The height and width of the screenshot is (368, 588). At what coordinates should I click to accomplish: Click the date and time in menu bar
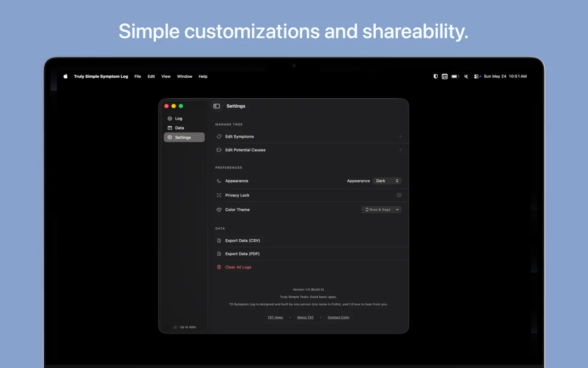tap(505, 76)
